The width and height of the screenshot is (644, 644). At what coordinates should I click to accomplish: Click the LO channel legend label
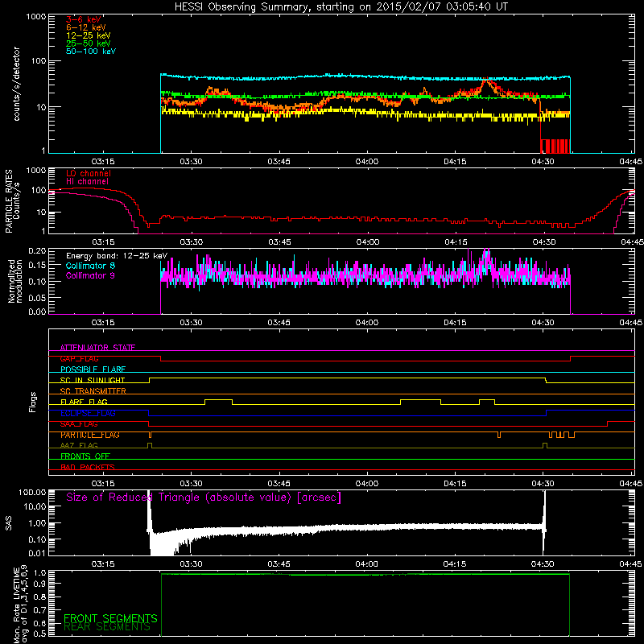coord(89,173)
